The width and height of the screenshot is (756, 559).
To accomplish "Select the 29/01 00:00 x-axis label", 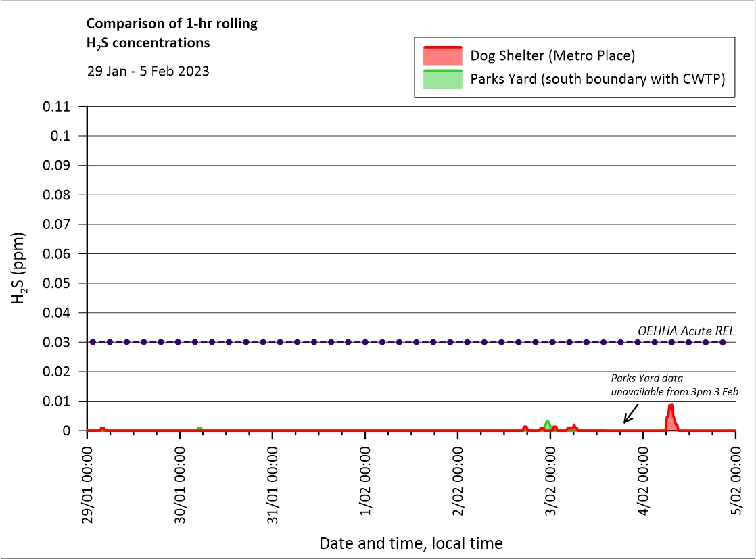I will (x=88, y=482).
